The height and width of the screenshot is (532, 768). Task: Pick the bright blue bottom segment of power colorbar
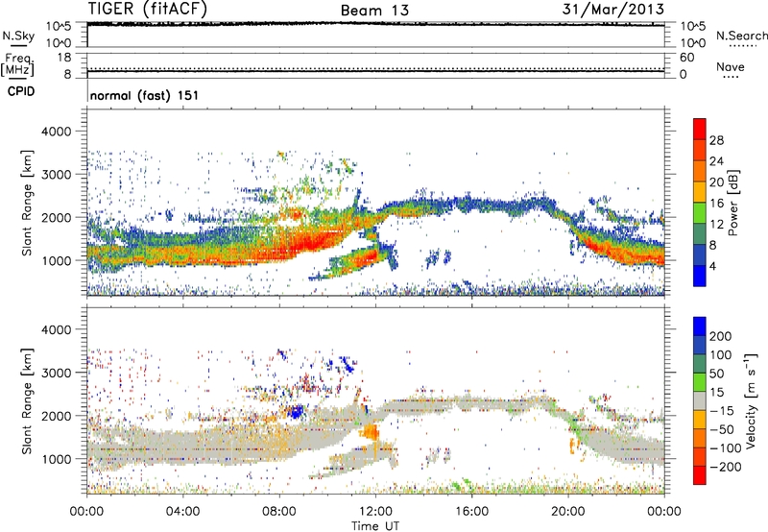pos(700,276)
